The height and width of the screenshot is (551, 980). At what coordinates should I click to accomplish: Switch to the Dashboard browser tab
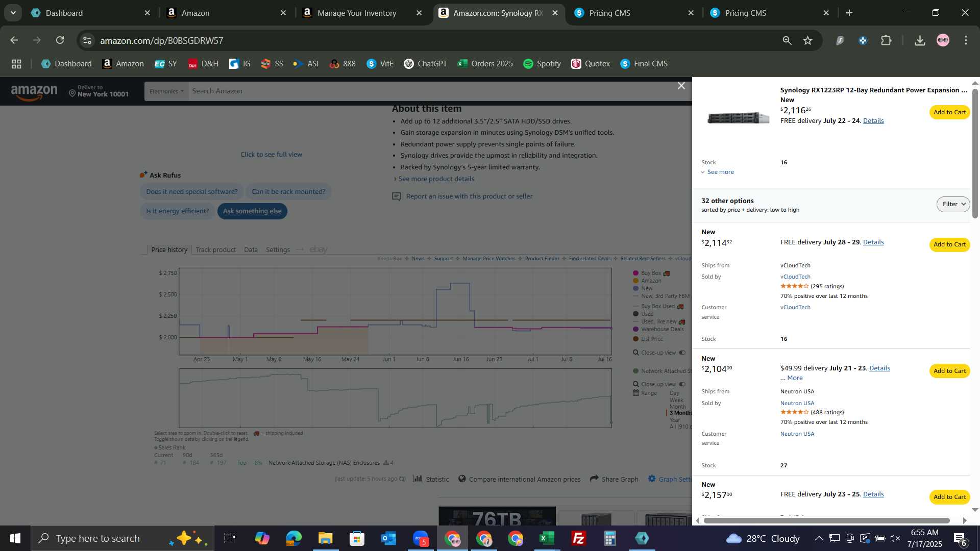coord(91,13)
